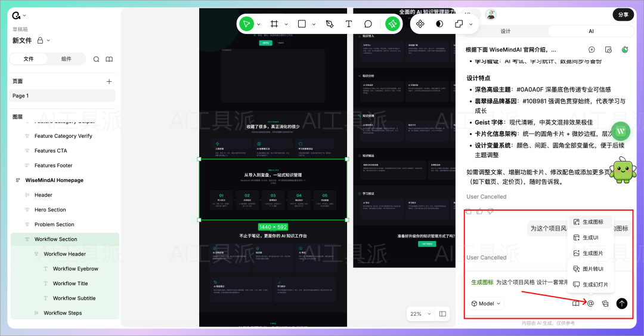This screenshot has width=644, height=336.
Task: Select Page 1 in pages list
Action: point(63,96)
